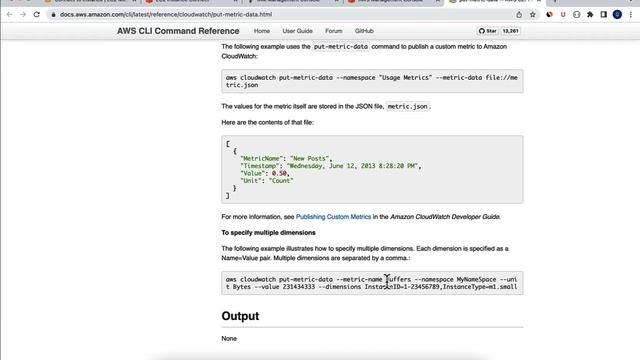Go forward to the next page
Viewport: 640px width, 360px height.
click(23, 14)
